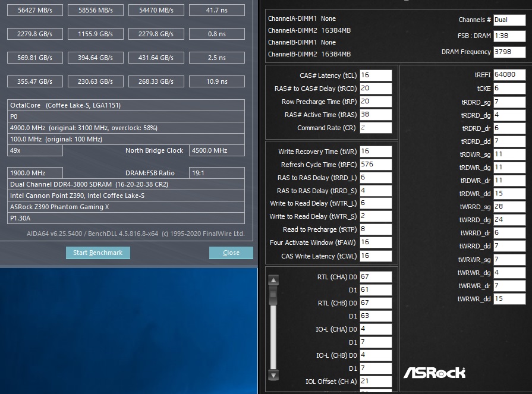Click the 56427 MB/s result cell
Viewport: 532px width, 394px height.
tap(35, 10)
